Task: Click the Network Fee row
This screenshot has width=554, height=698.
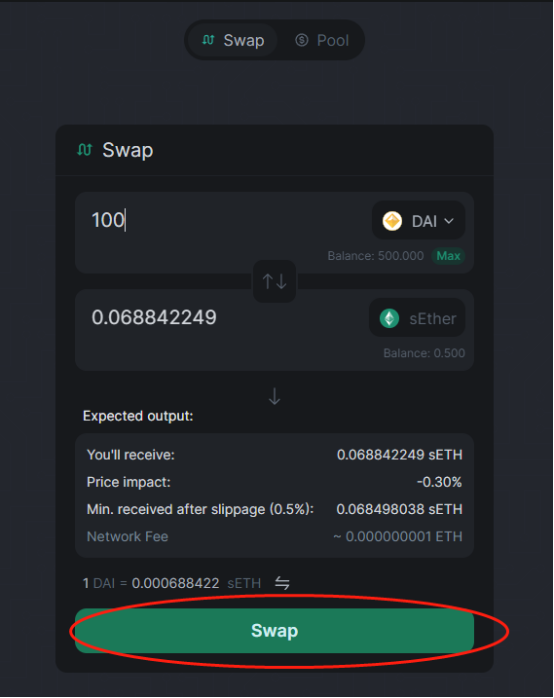Action: click(x=275, y=536)
